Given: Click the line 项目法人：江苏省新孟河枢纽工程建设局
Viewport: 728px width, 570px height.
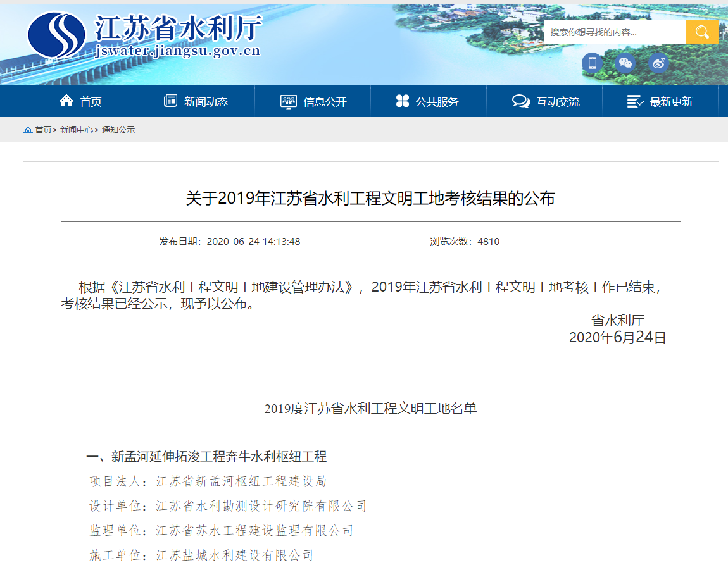Looking at the screenshot, I should click(x=208, y=481).
